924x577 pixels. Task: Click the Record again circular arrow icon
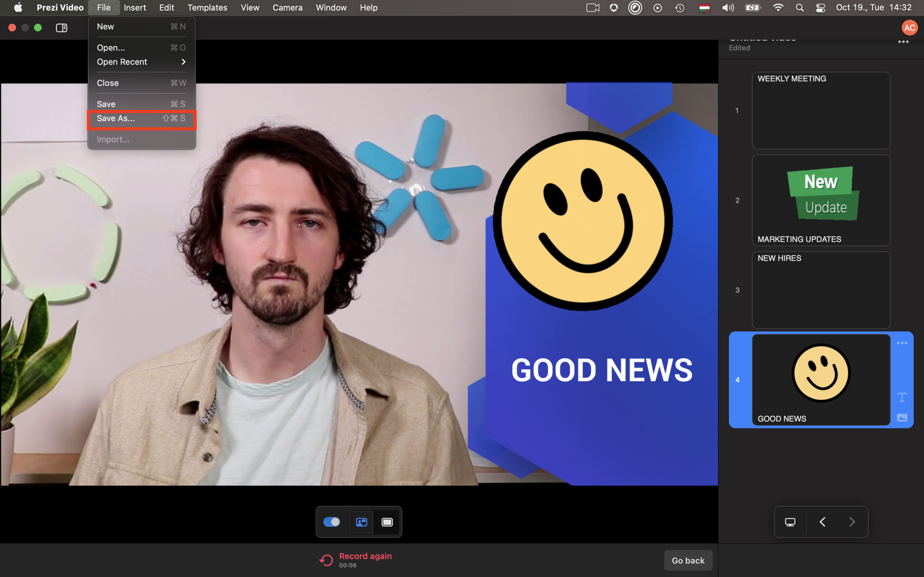click(326, 560)
